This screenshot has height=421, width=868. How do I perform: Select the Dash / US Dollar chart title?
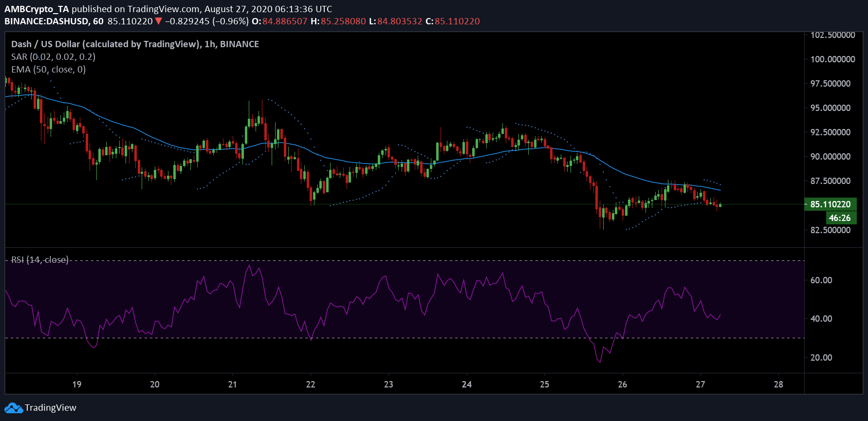tap(135, 44)
